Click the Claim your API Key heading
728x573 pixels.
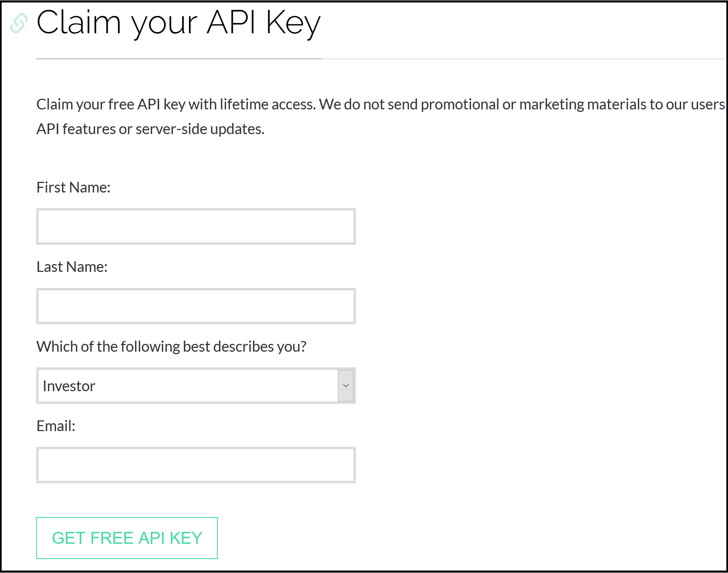click(178, 23)
